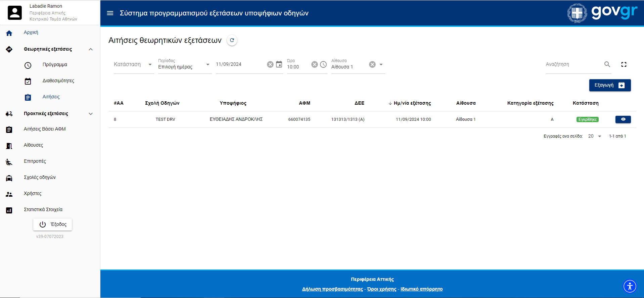View application details with the eye button
Image resolution: width=644 pixels, height=298 pixels.
623,119
